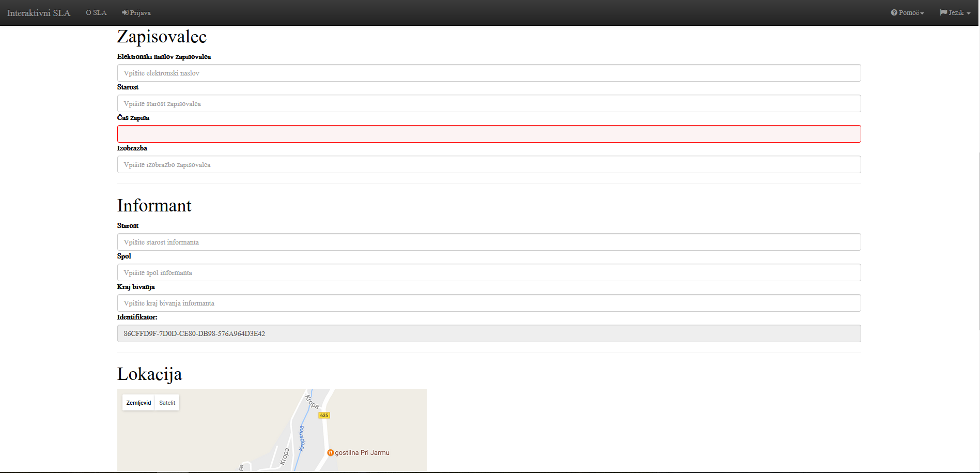Click the Kraj bivanja input field
The height and width of the screenshot is (473, 980).
click(489, 303)
